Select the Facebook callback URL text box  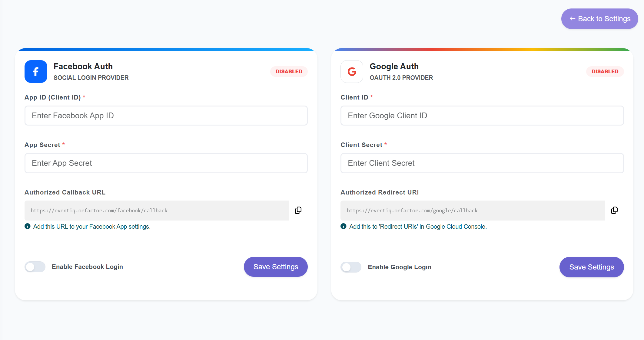coord(156,211)
